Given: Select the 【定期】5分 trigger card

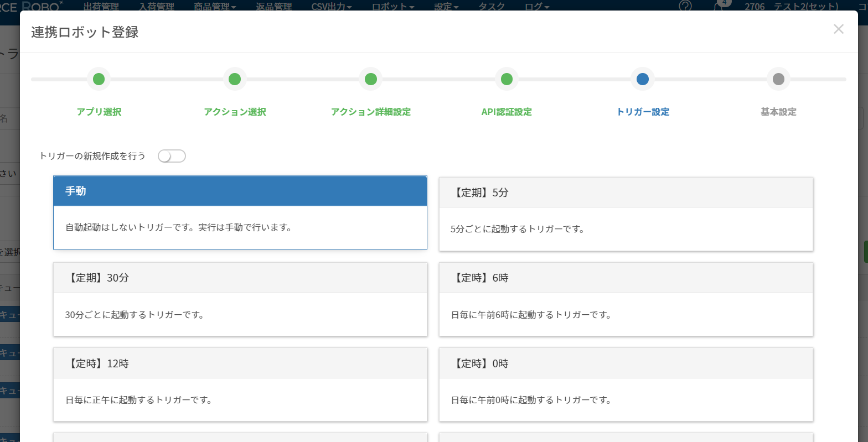Looking at the screenshot, I should click(x=626, y=214).
